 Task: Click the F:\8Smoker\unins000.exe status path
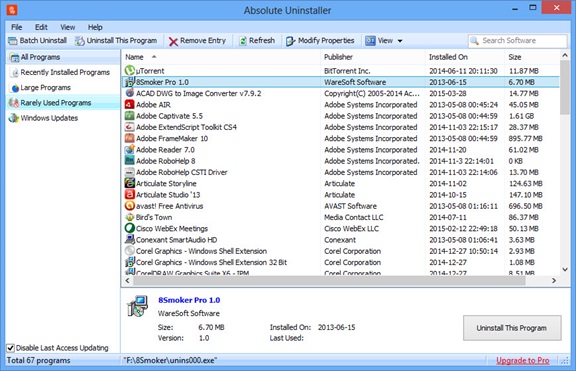point(170,360)
